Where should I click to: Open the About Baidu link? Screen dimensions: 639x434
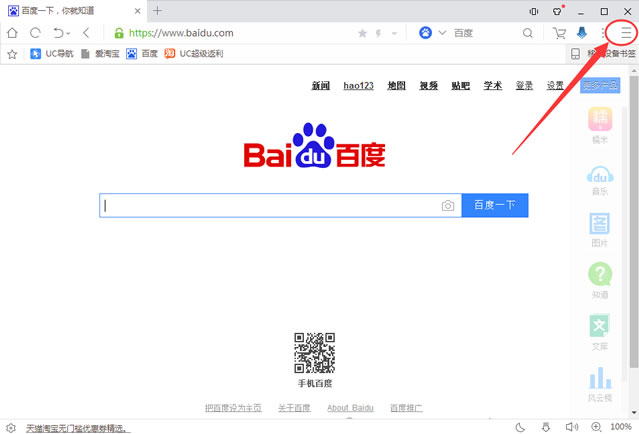coord(350,408)
